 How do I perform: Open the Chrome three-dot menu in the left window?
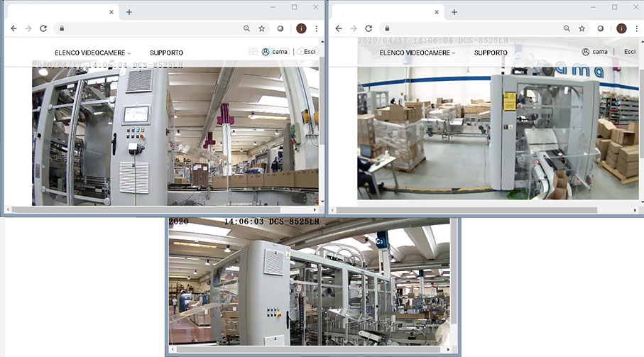point(317,28)
